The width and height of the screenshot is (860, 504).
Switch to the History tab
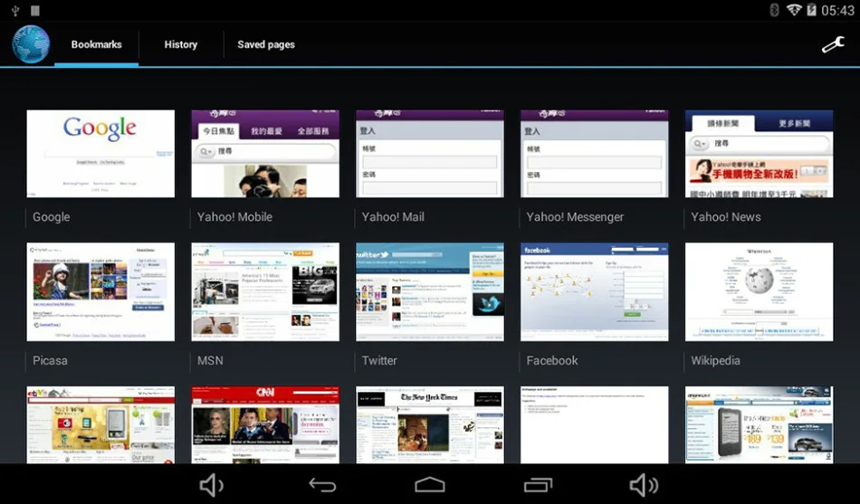(180, 44)
